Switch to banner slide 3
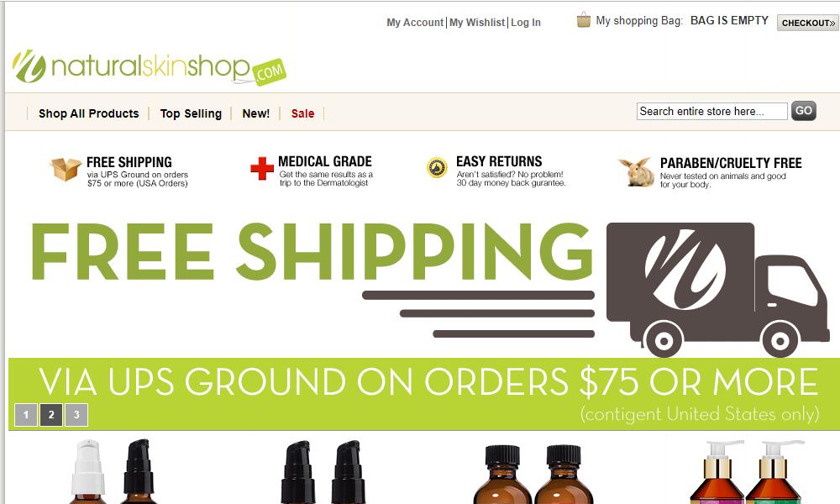Image resolution: width=840 pixels, height=504 pixels. click(76, 415)
